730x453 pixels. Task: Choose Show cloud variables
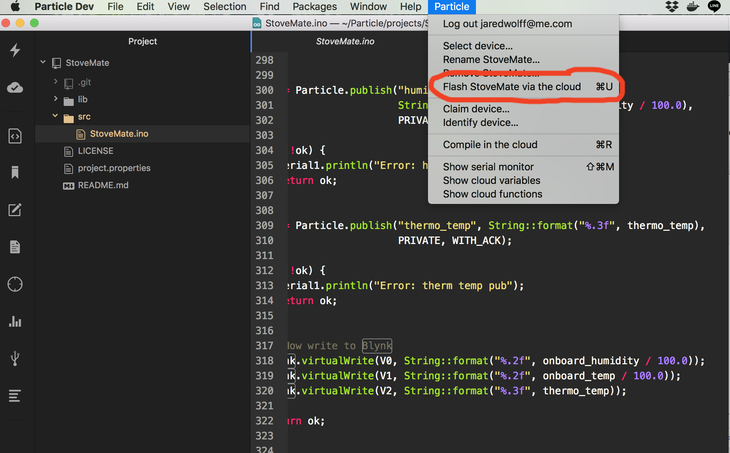tap(523, 180)
